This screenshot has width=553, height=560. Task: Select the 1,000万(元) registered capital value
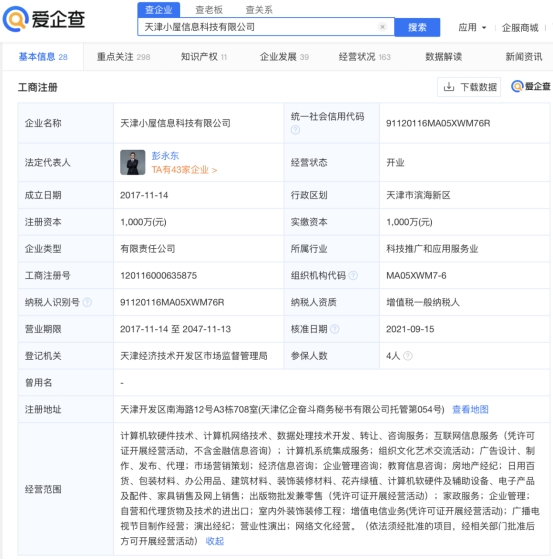[143, 222]
